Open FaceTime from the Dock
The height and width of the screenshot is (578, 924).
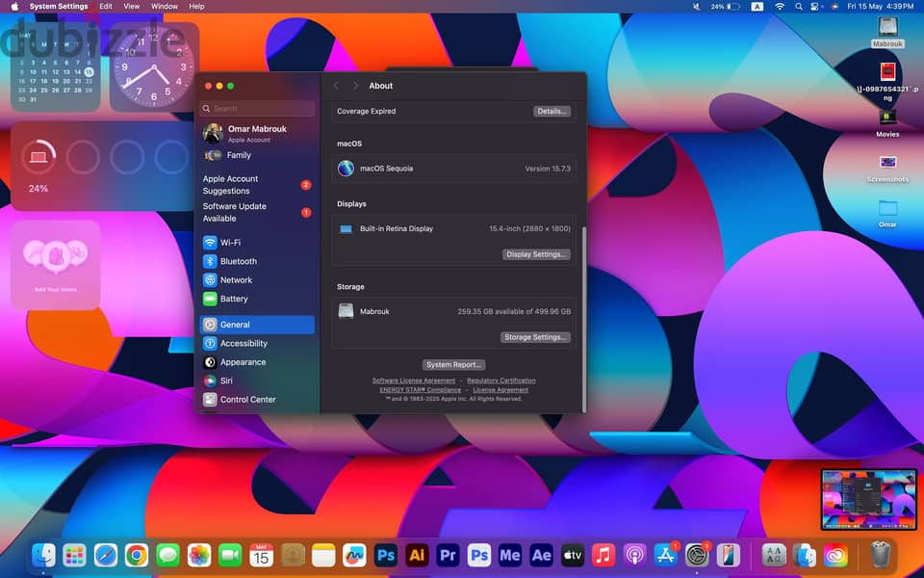[x=230, y=555]
